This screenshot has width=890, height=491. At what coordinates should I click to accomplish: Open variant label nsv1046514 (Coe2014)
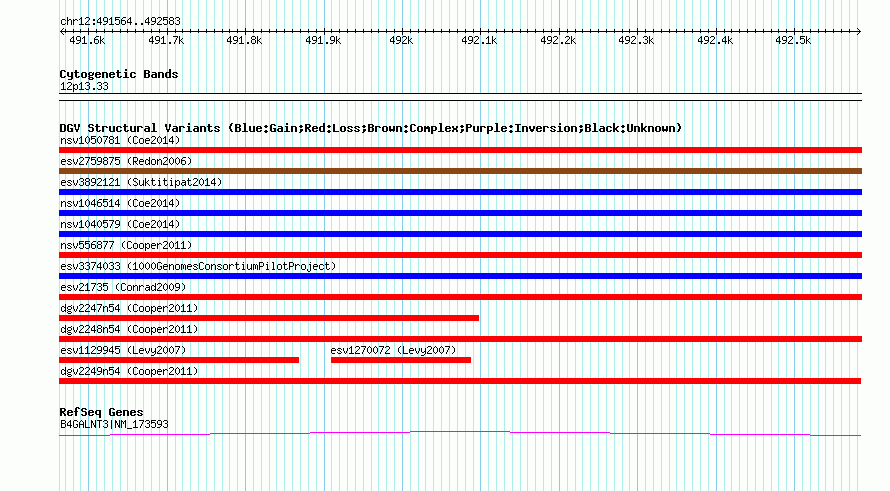pos(120,203)
